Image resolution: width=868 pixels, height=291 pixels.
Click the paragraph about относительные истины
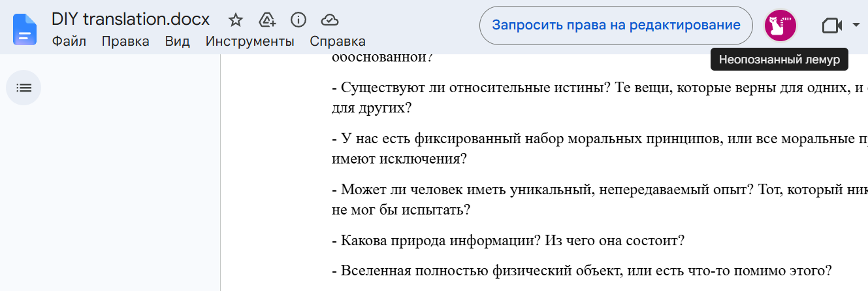(x=600, y=99)
